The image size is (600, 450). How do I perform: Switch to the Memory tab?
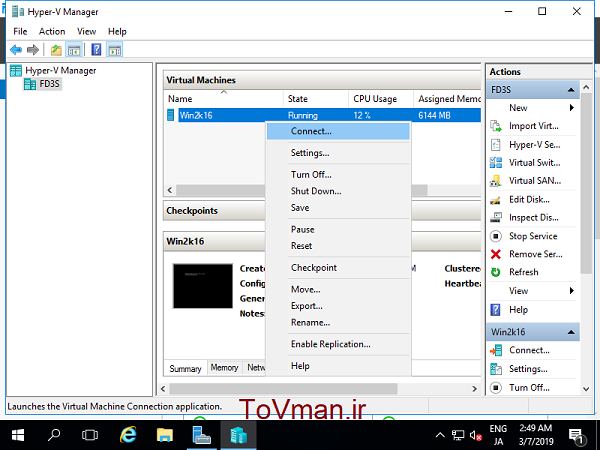click(x=225, y=368)
